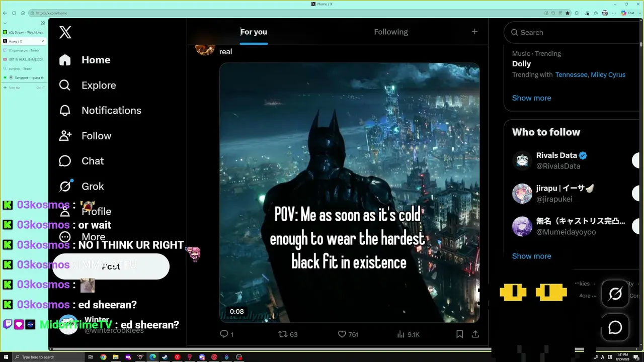Open the Tennessee trending link
This screenshot has width=644, height=362.
coord(571,75)
